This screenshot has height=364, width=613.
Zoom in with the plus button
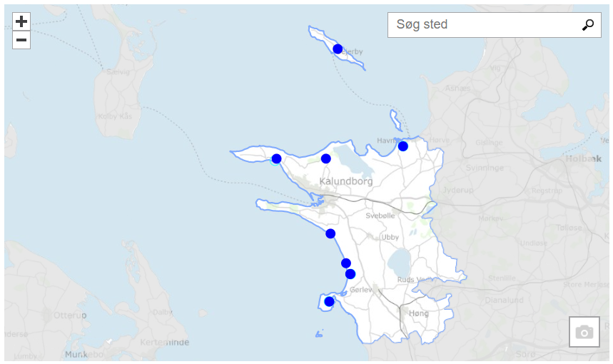pyautogui.click(x=21, y=21)
